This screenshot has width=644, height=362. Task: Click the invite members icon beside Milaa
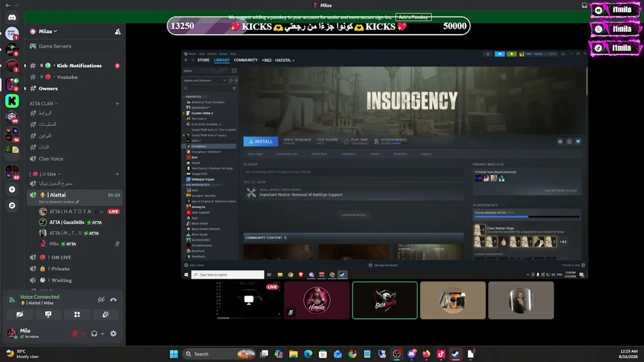coord(118,32)
